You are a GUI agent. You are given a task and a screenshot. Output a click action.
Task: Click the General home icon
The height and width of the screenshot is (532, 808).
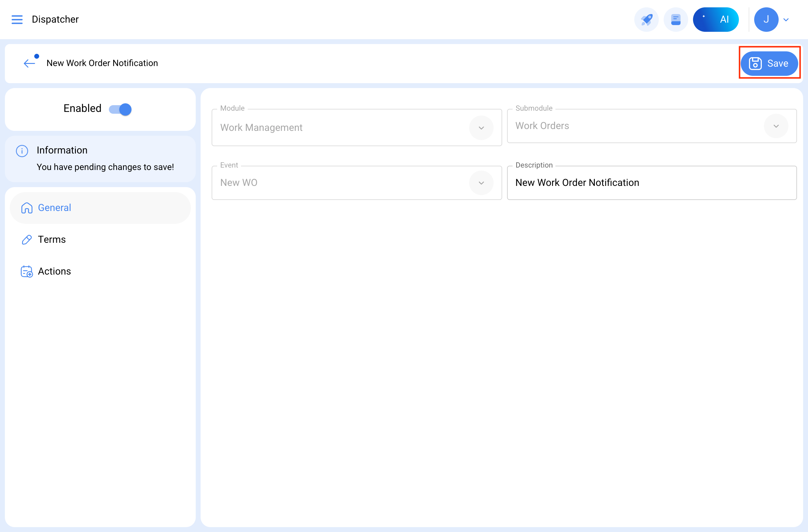click(27, 207)
